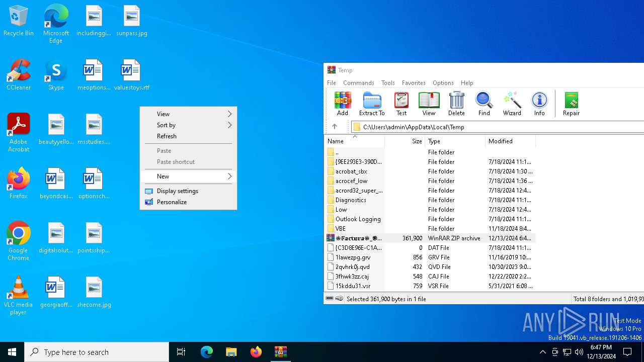Click the Find magnifier icon

[484, 104]
